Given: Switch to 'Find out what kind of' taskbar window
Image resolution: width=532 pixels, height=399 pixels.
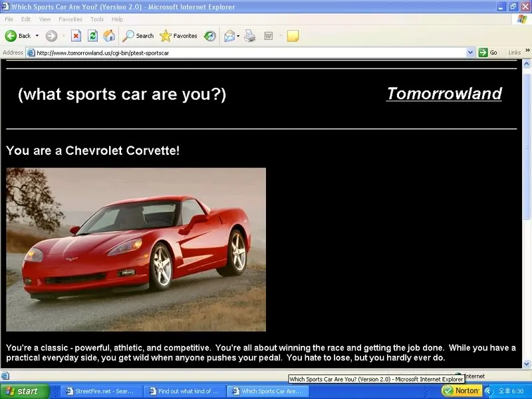Looking at the screenshot, I should tap(184, 391).
